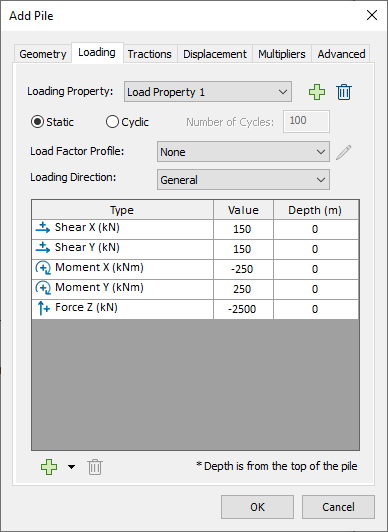The height and width of the screenshot is (532, 388).
Task: Open the Loading Property dropdown
Action: point(208,92)
